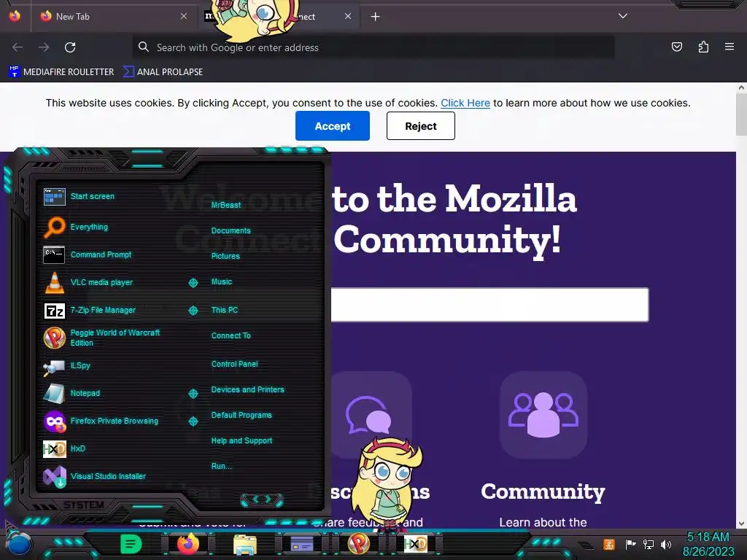Switch to HxD on the taskbar
747x560 pixels.
(415, 544)
